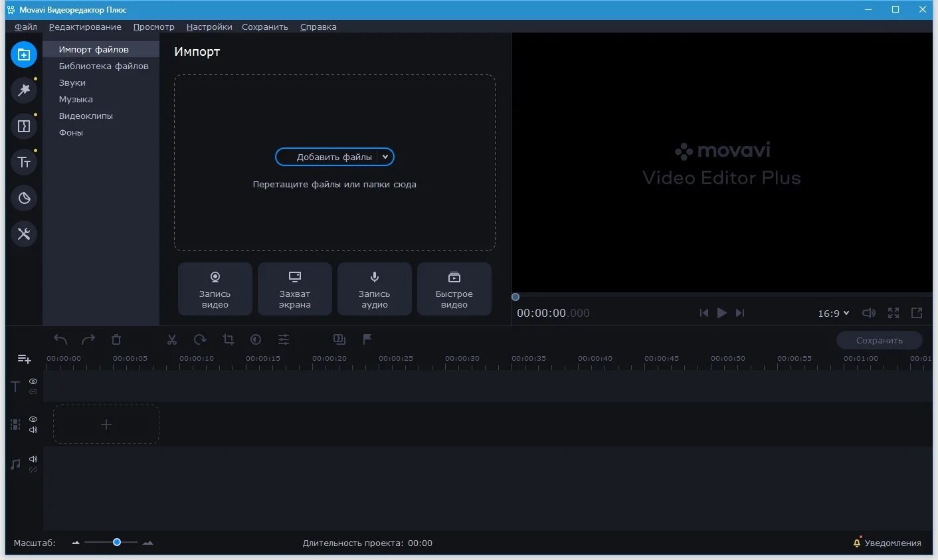
Task: Play the preview video
Action: pyautogui.click(x=722, y=313)
